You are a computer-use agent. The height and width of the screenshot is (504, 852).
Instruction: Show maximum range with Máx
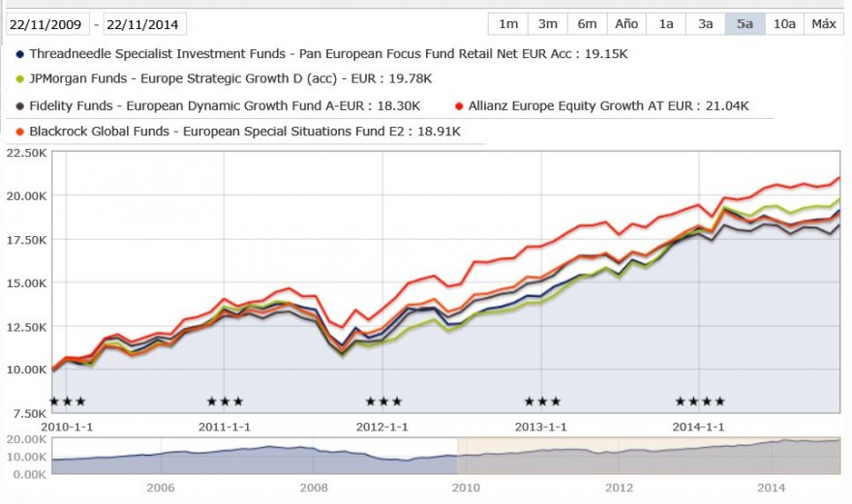tap(824, 24)
